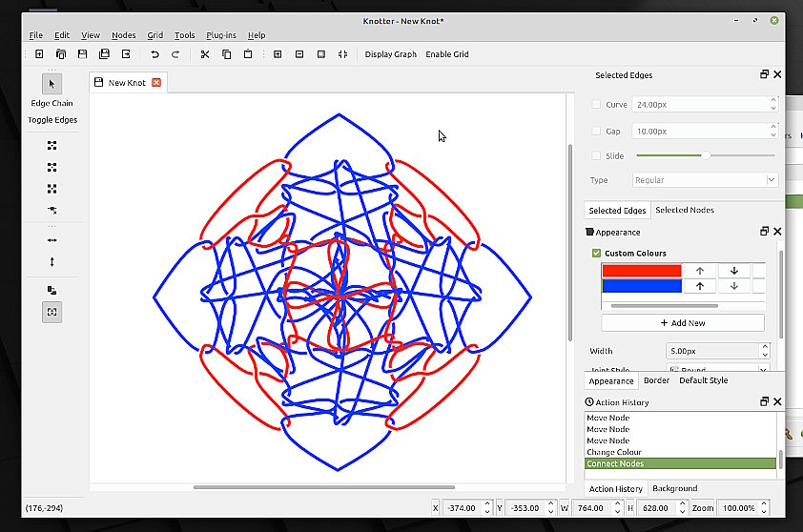Move blue colour up with arrow

point(700,286)
